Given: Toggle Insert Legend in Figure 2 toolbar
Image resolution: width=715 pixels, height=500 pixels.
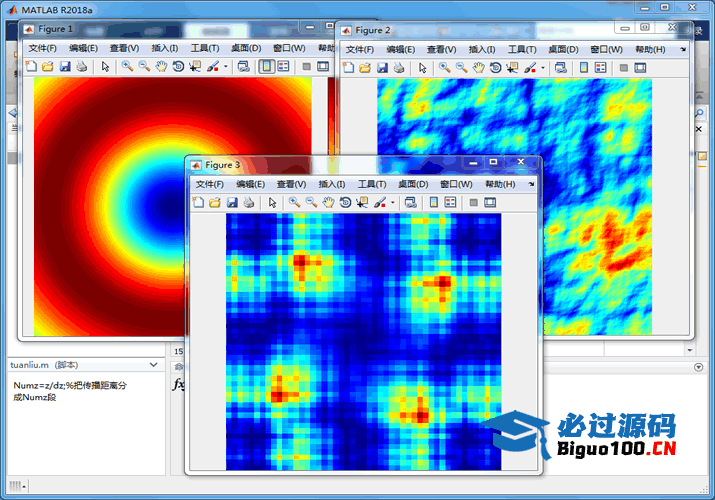Looking at the screenshot, I should point(600,68).
